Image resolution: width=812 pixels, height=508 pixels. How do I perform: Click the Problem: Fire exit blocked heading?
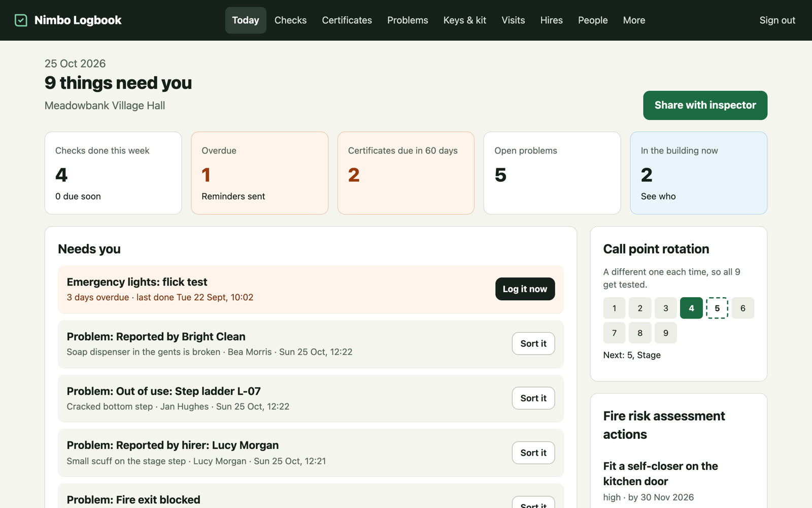(x=133, y=500)
